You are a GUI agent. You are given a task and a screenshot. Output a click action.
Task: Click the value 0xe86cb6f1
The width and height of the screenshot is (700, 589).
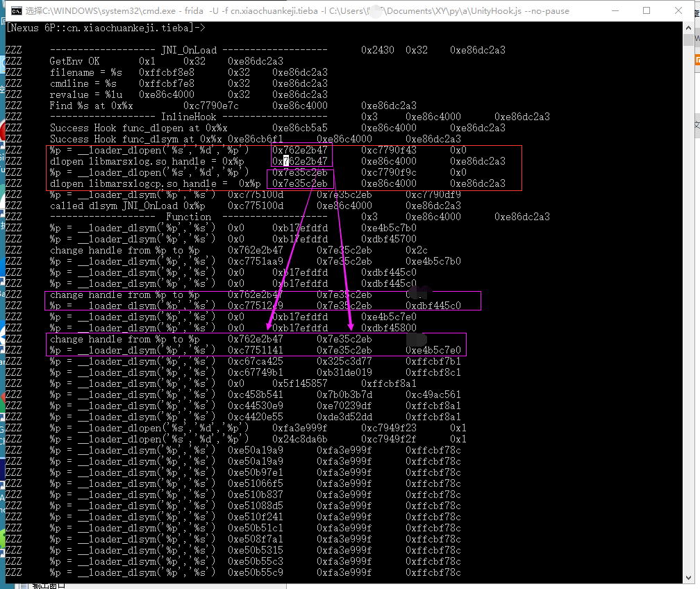coord(256,140)
